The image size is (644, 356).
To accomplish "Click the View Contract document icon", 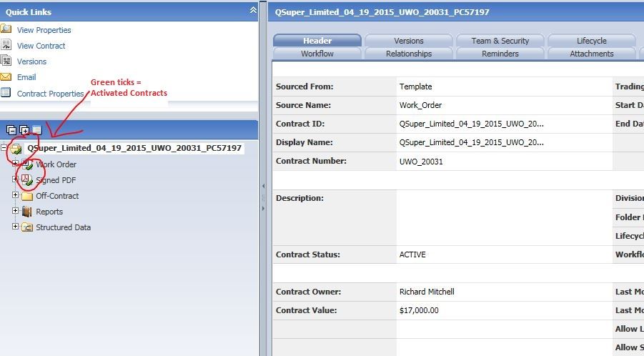I will point(6,45).
